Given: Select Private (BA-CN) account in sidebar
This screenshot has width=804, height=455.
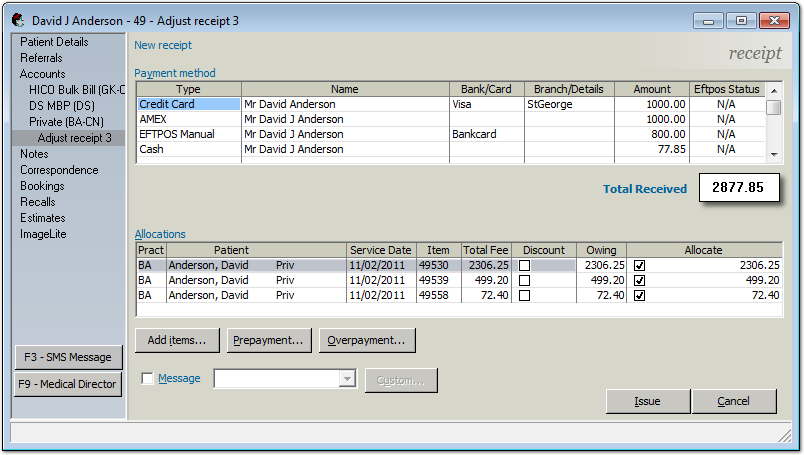Looking at the screenshot, I should pos(67,122).
